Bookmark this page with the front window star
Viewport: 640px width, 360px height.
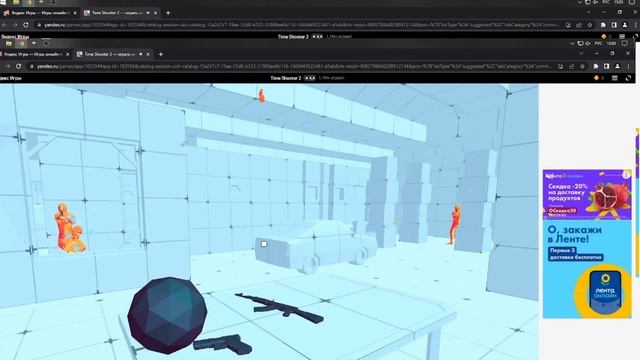tap(582, 66)
